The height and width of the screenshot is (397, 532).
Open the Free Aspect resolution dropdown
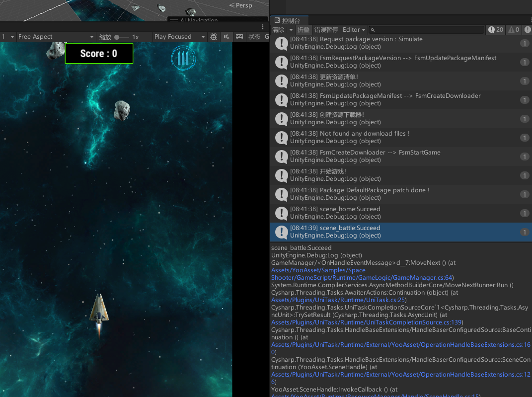tap(56, 37)
